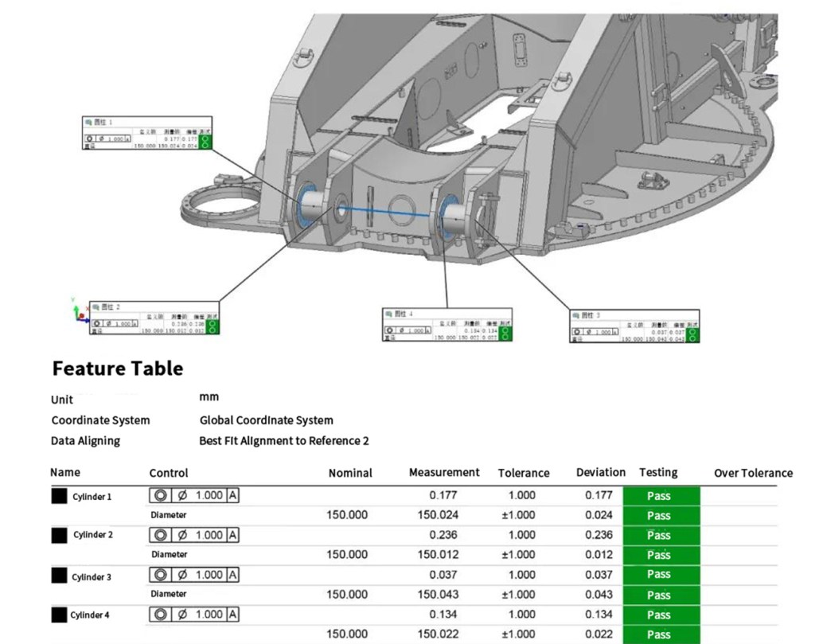Click the green Pass cell for Cylinder 1 concentricity

[660, 495]
